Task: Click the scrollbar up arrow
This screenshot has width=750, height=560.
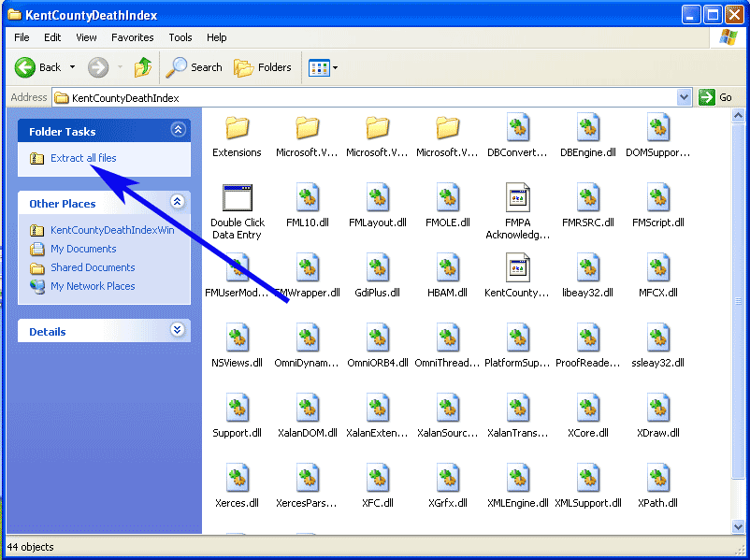Action: pyautogui.click(x=738, y=115)
